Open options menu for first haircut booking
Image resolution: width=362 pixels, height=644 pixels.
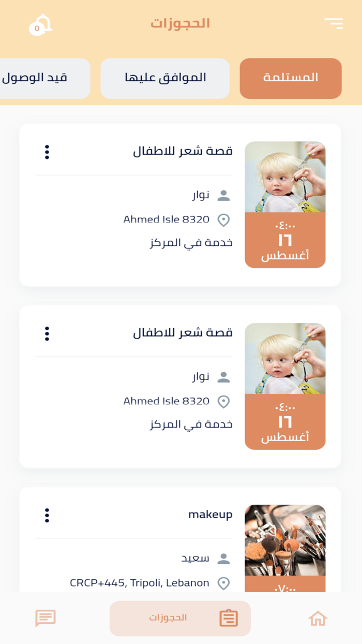(x=47, y=152)
